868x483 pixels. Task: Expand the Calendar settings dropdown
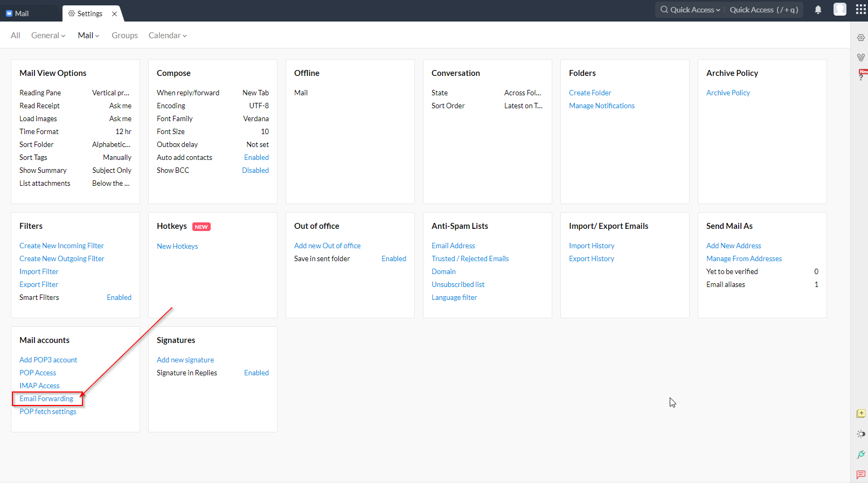[168, 36]
